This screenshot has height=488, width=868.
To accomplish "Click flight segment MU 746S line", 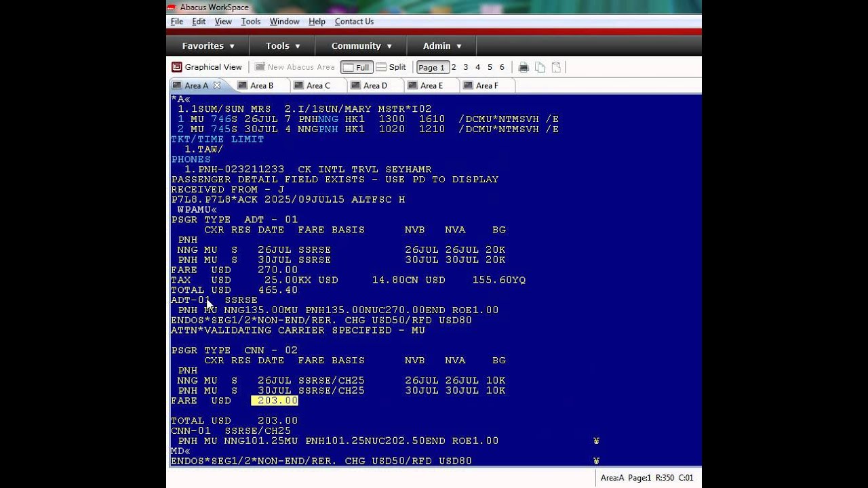I will tap(368, 119).
